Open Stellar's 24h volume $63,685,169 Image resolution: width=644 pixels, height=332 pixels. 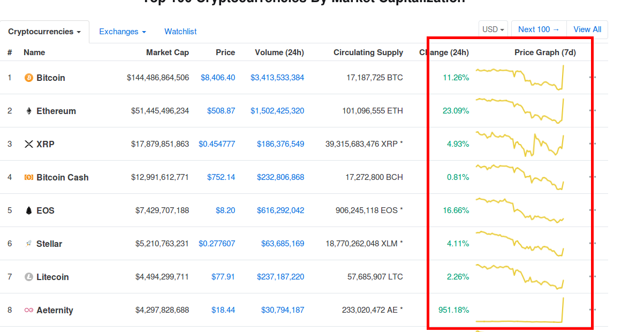coord(283,244)
